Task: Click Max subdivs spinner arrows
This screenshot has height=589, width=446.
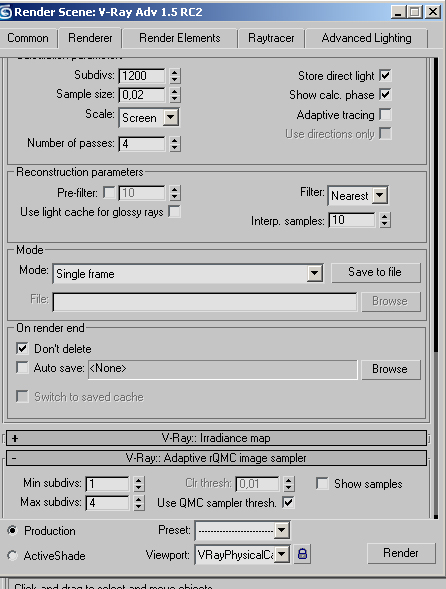Action: [138, 503]
